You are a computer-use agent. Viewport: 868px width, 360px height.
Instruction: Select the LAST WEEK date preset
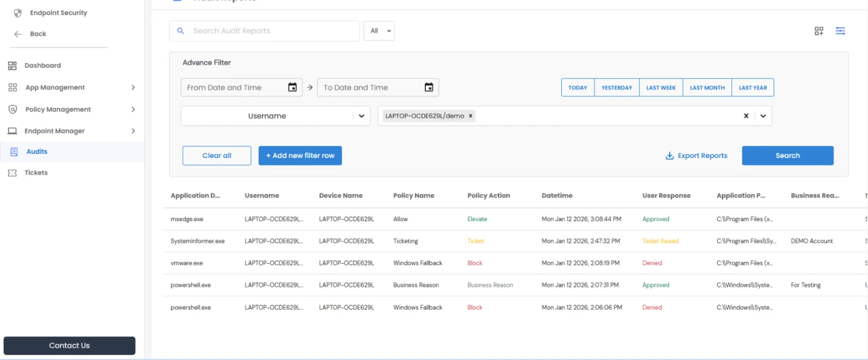pos(661,88)
